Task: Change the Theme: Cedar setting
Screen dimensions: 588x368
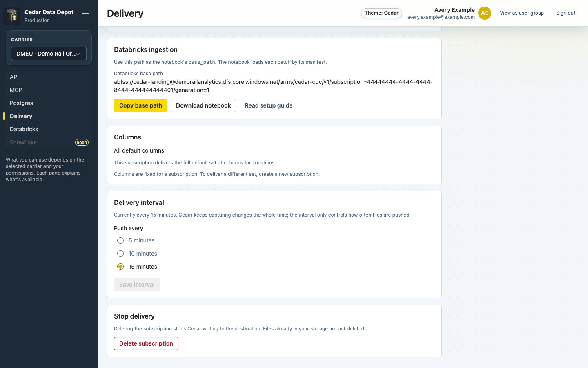Action: [x=381, y=13]
